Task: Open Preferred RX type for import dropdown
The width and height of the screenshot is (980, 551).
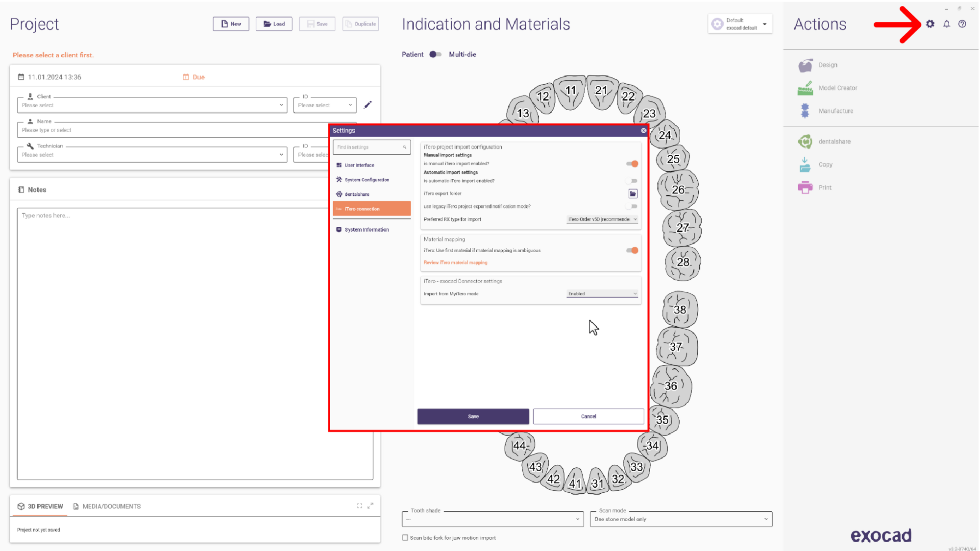Action: coord(602,219)
